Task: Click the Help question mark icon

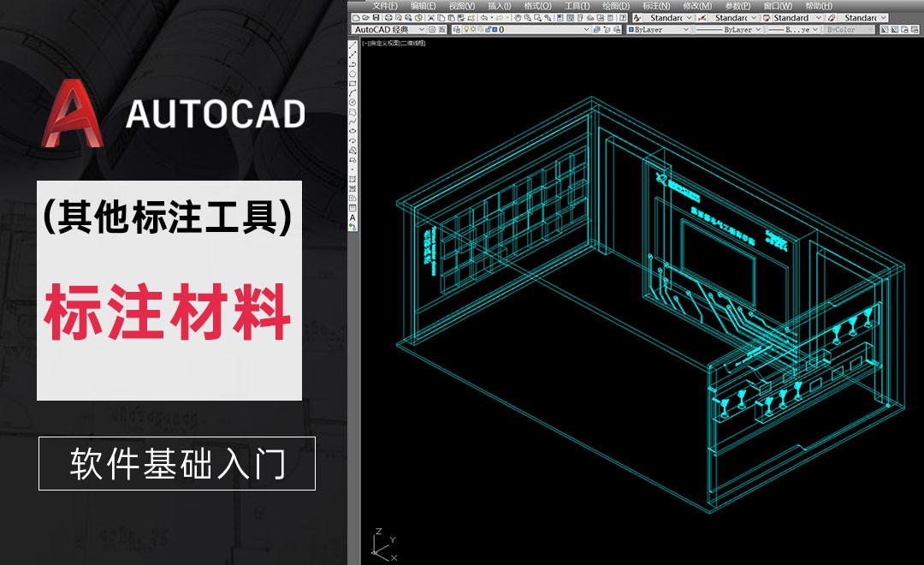Action: pos(623,18)
